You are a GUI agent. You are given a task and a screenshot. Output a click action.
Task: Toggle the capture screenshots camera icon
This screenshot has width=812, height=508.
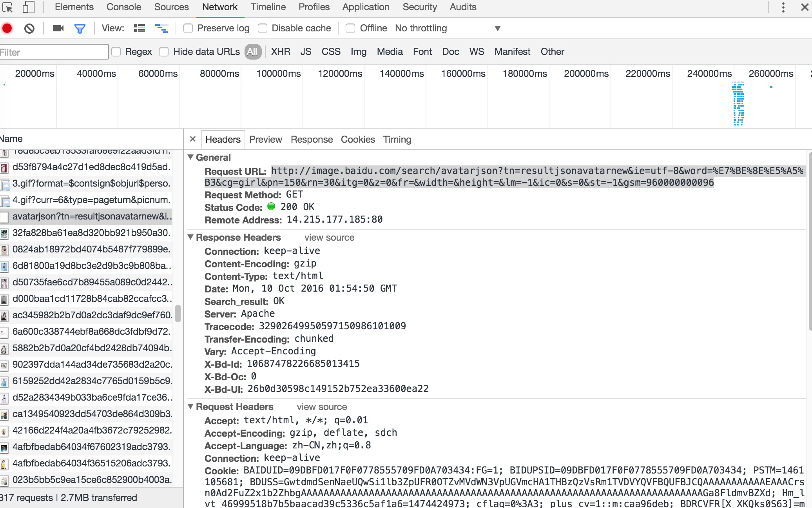[58, 28]
